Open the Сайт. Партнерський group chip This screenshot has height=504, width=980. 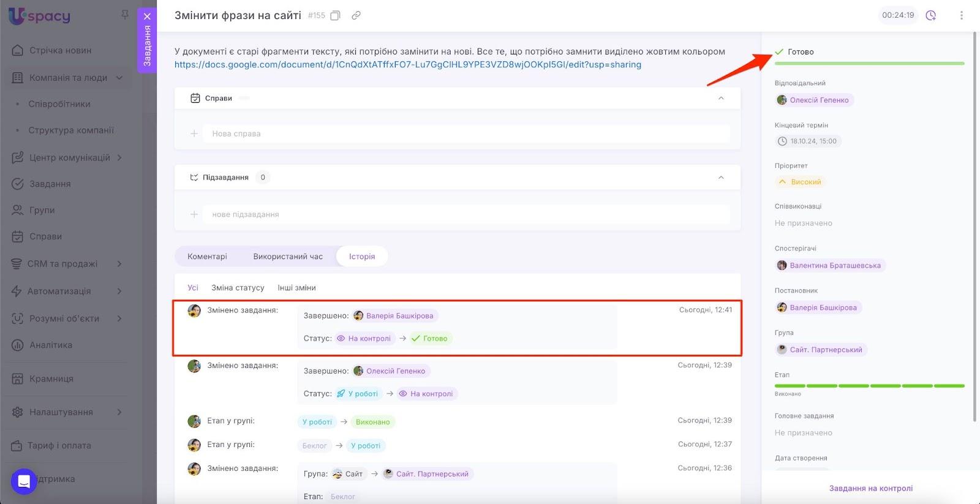click(x=821, y=350)
